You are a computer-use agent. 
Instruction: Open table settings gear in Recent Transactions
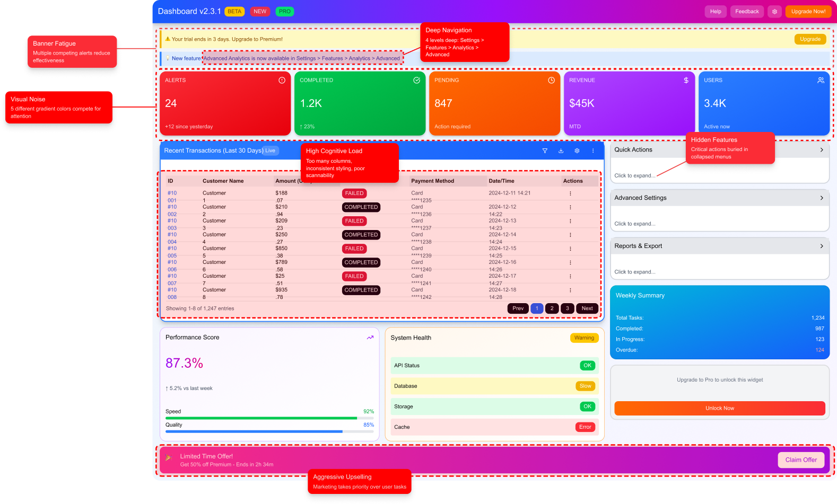click(577, 151)
